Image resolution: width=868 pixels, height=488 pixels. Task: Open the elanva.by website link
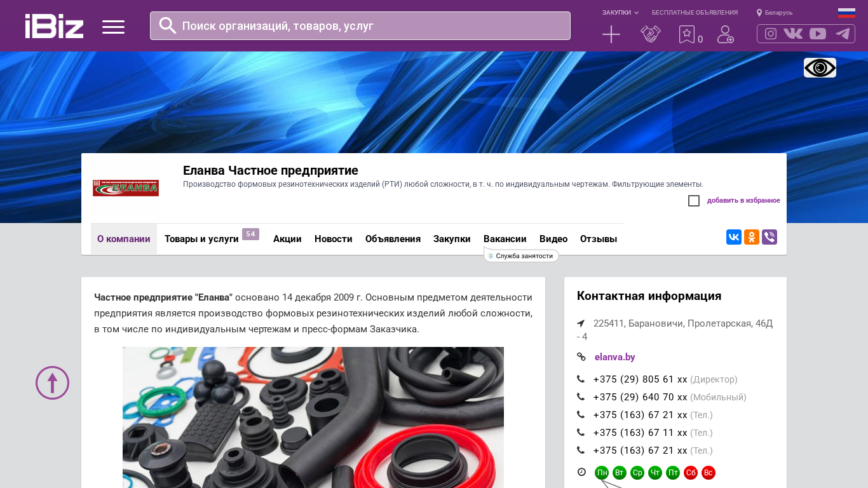(x=614, y=357)
